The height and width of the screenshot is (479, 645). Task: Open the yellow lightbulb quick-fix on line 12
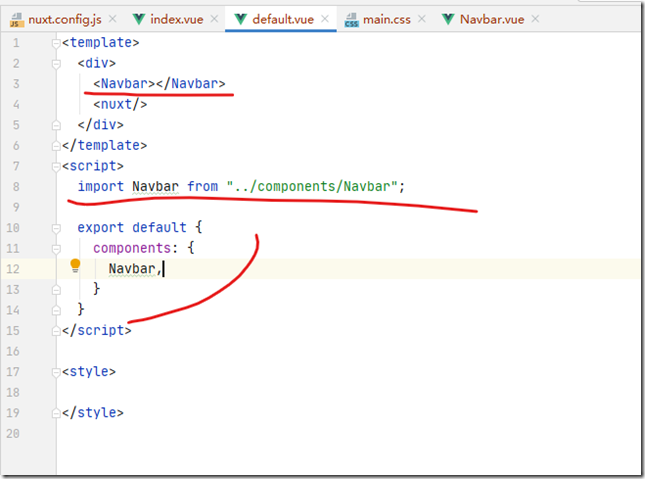pyautogui.click(x=75, y=266)
